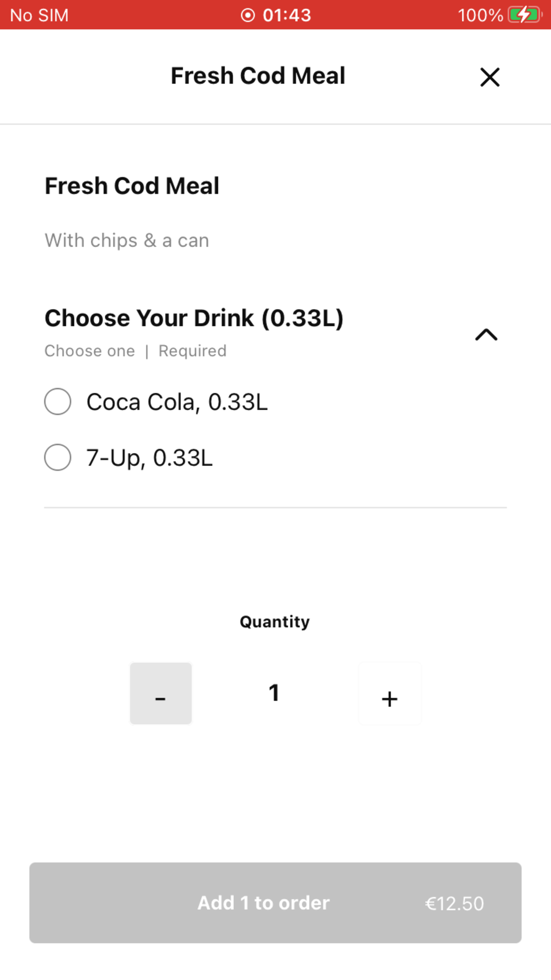
Task: Tap the battery charging icon
Action: click(525, 15)
